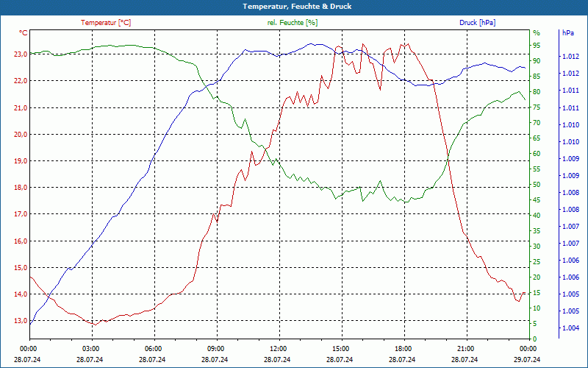Viewport: 588px width, 368px height.
Task: Click the 40 tick on humidity axis
Action: 537,216
